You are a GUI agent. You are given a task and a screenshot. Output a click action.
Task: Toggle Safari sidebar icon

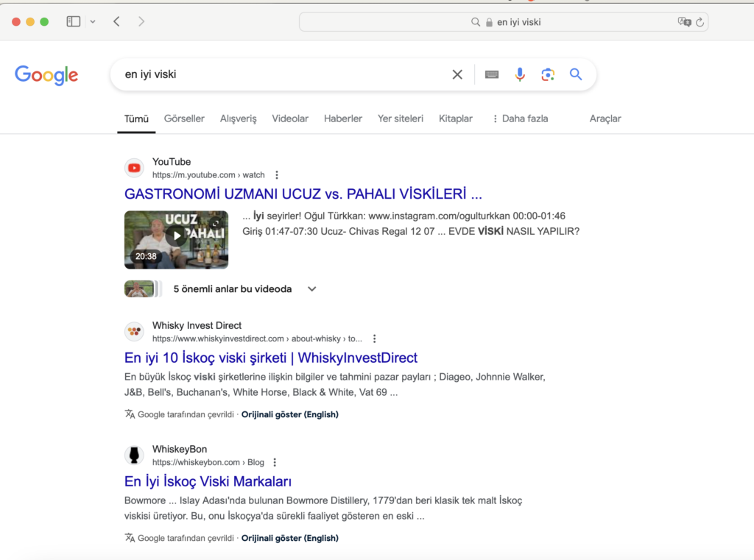pyautogui.click(x=73, y=21)
